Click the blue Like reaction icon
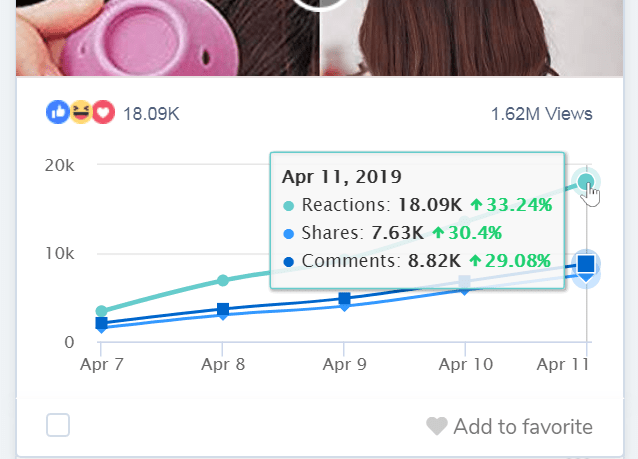 58,112
